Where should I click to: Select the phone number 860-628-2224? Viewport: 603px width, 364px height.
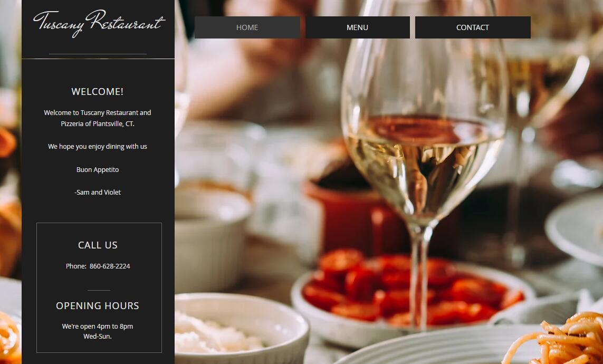coord(110,266)
